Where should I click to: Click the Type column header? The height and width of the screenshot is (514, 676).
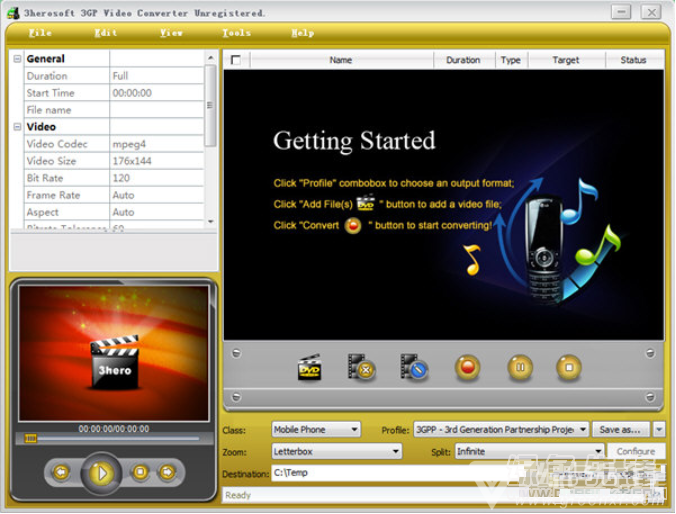(511, 60)
